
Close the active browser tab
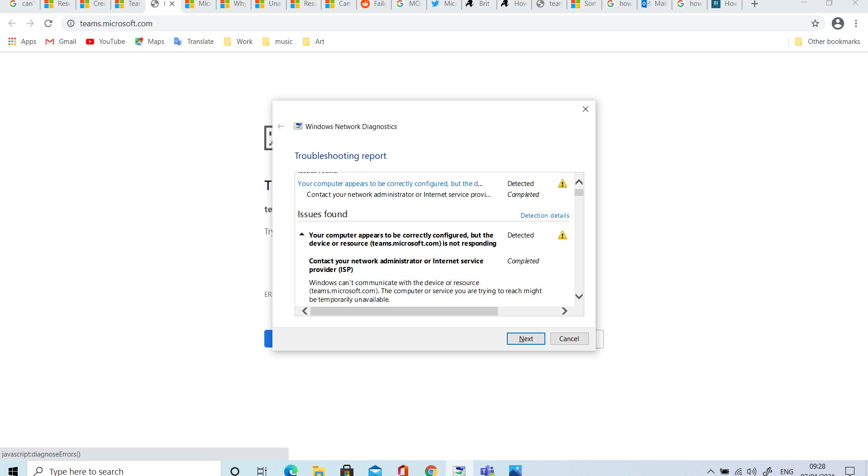click(x=172, y=4)
